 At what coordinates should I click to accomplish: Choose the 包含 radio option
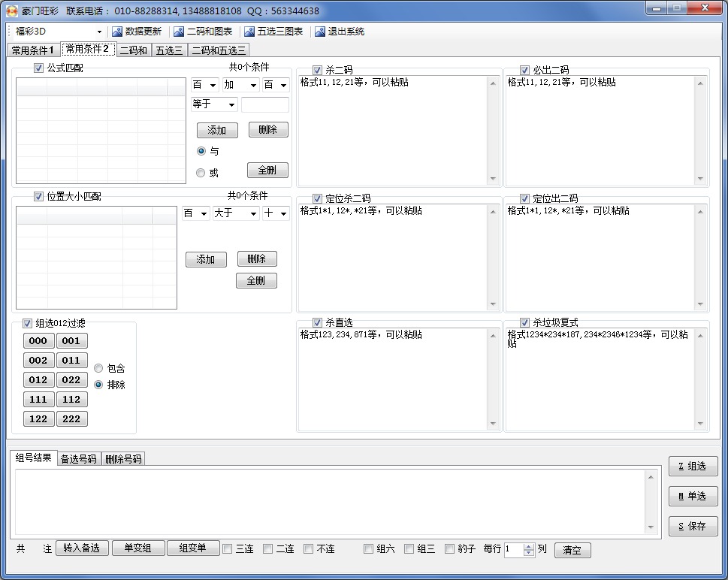(x=98, y=368)
